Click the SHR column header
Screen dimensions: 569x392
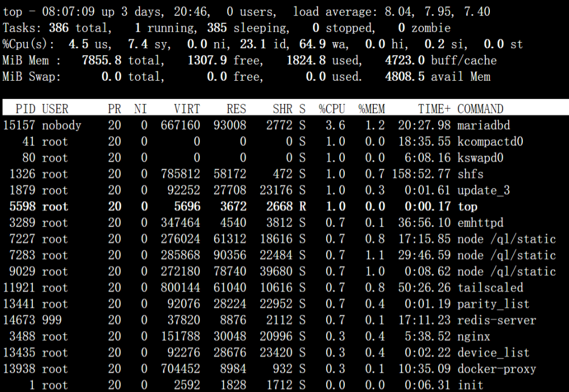point(282,109)
